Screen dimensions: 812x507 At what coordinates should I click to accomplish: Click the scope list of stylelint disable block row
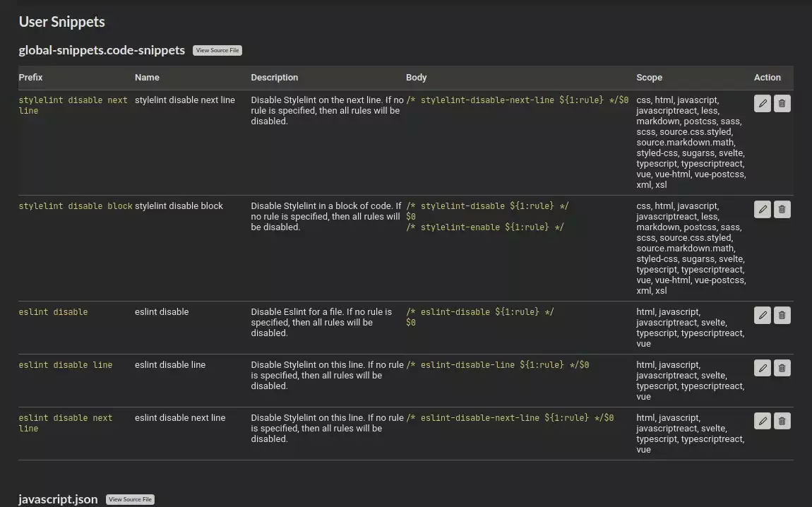[x=691, y=248]
